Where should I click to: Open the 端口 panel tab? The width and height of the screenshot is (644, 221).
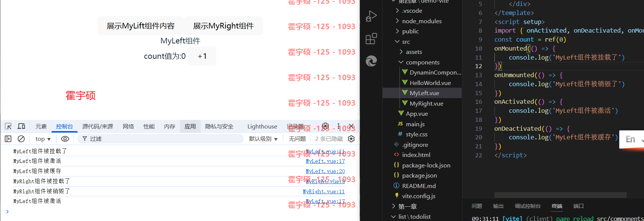point(578,206)
